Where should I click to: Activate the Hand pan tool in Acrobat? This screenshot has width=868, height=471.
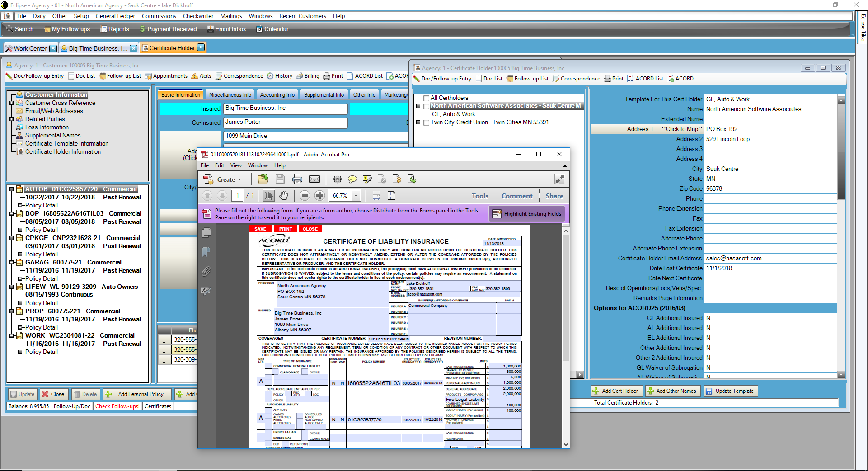point(284,196)
